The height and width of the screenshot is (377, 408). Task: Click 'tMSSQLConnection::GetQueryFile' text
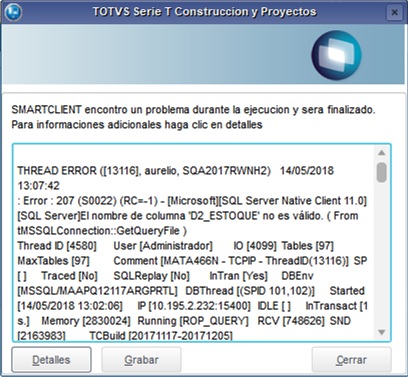[x=98, y=231]
